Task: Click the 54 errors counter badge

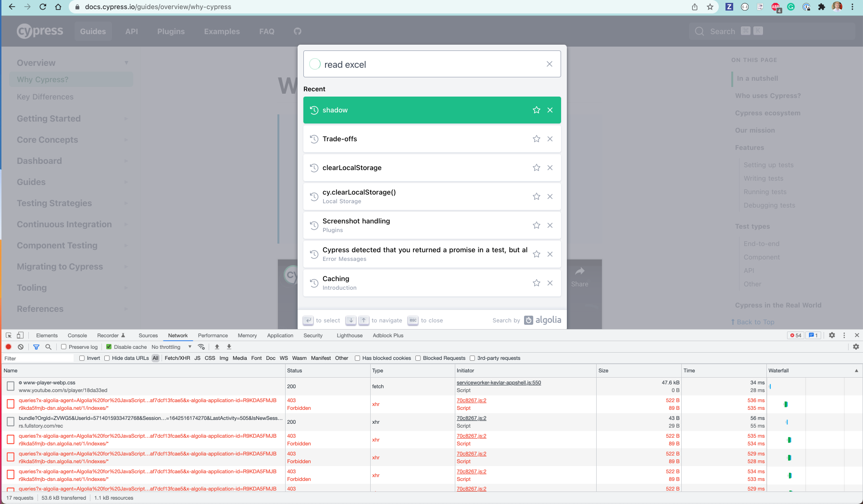Action: [x=795, y=335]
